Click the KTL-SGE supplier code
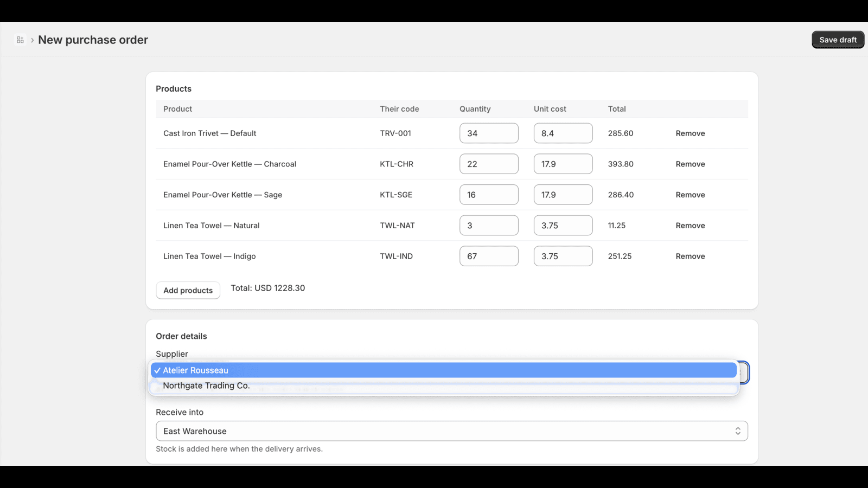Image resolution: width=868 pixels, height=488 pixels. pyautogui.click(x=396, y=195)
